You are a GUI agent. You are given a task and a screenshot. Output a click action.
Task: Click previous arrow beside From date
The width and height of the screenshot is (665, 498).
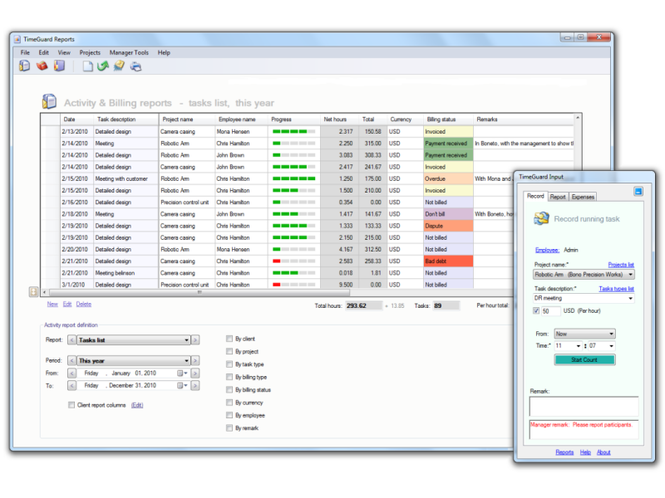point(72,373)
